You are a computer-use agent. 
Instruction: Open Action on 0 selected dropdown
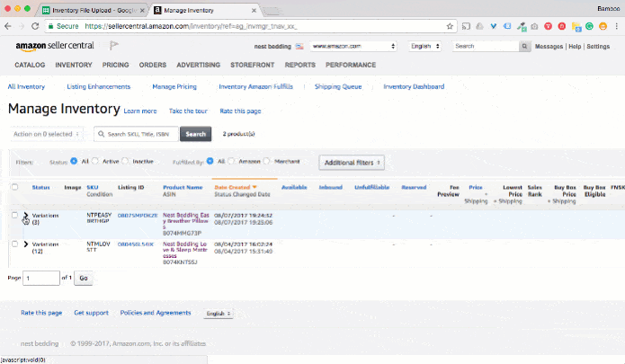(x=47, y=134)
